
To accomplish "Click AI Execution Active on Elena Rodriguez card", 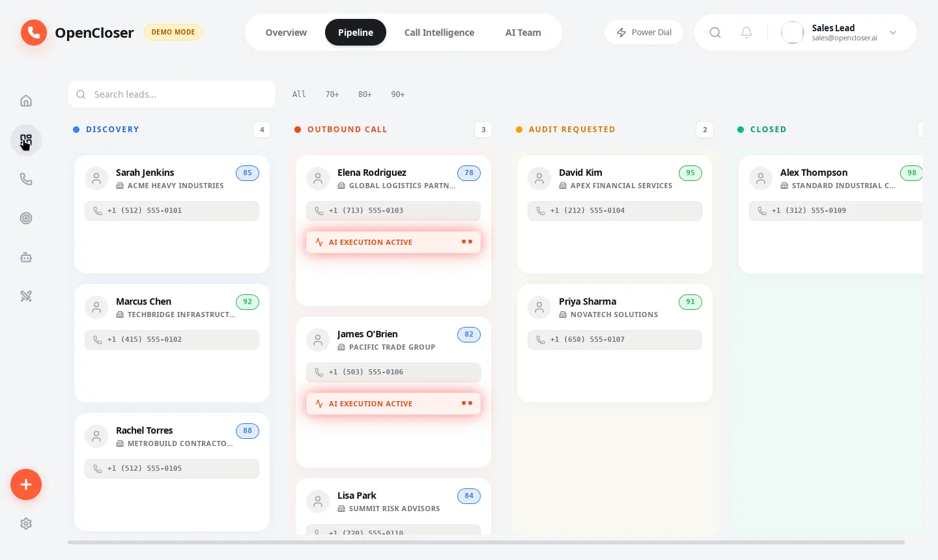I will 393,242.
